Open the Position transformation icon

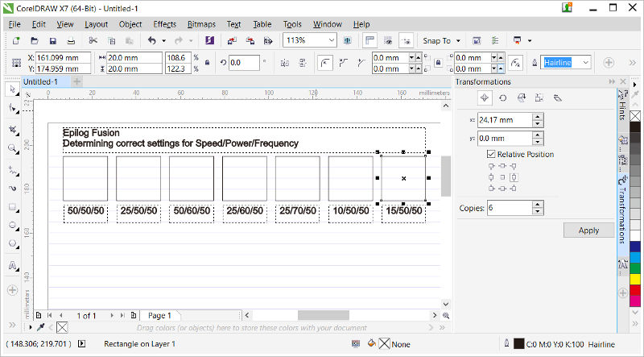click(x=485, y=98)
